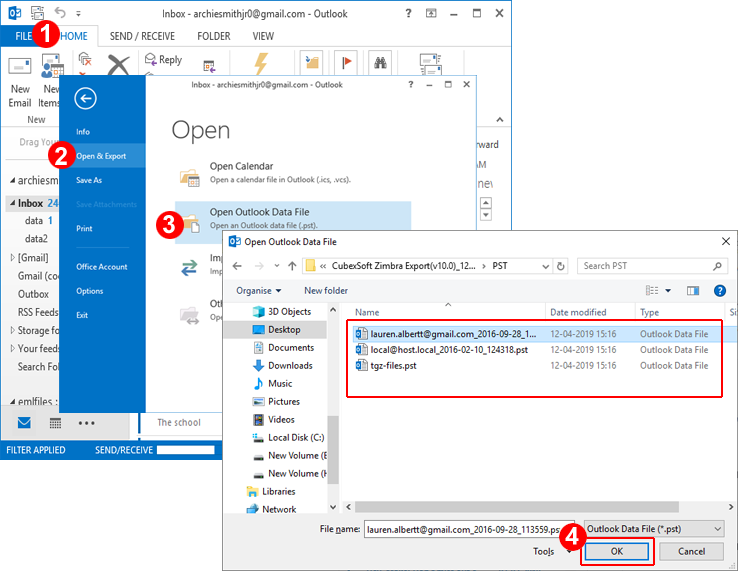Switch to the VIEW tab
738x571 pixels.
[263, 36]
